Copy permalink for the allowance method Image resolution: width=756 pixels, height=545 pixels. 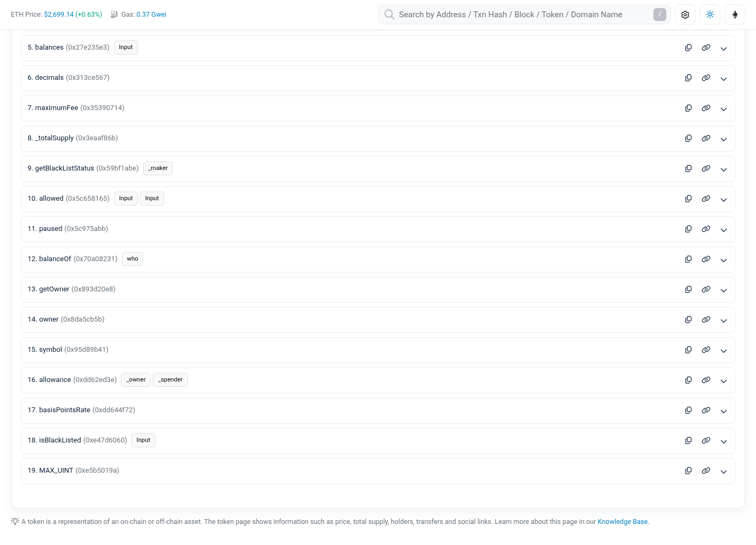[706, 380]
